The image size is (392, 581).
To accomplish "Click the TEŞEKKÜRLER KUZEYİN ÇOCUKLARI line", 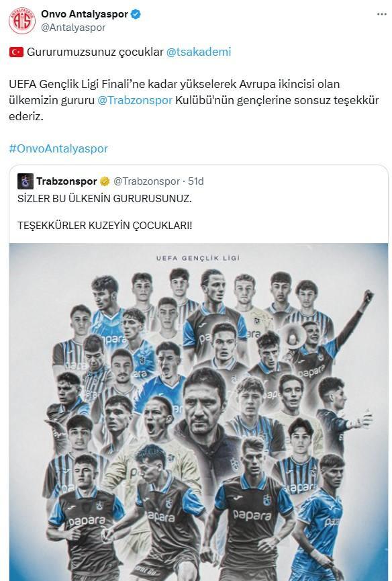I will tap(105, 225).
